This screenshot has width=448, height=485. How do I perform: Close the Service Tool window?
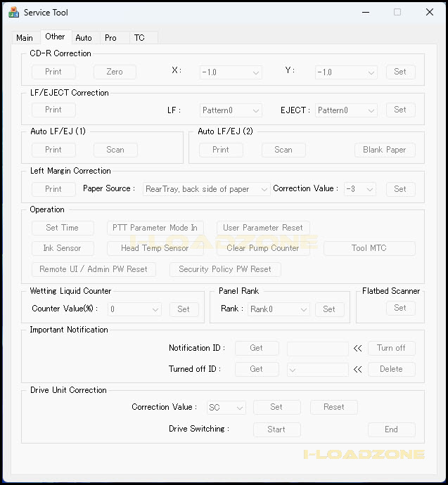point(429,12)
